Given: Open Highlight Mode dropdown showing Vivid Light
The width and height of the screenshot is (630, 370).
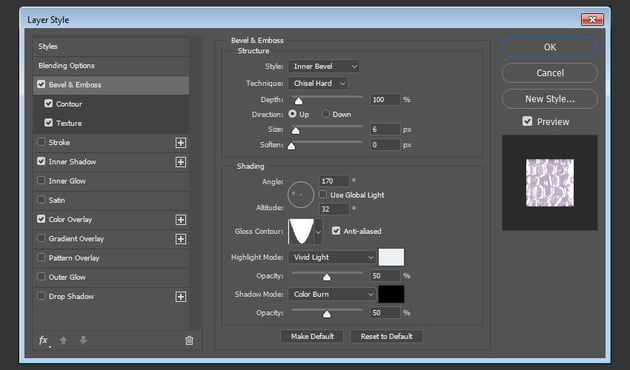Looking at the screenshot, I should click(x=332, y=257).
